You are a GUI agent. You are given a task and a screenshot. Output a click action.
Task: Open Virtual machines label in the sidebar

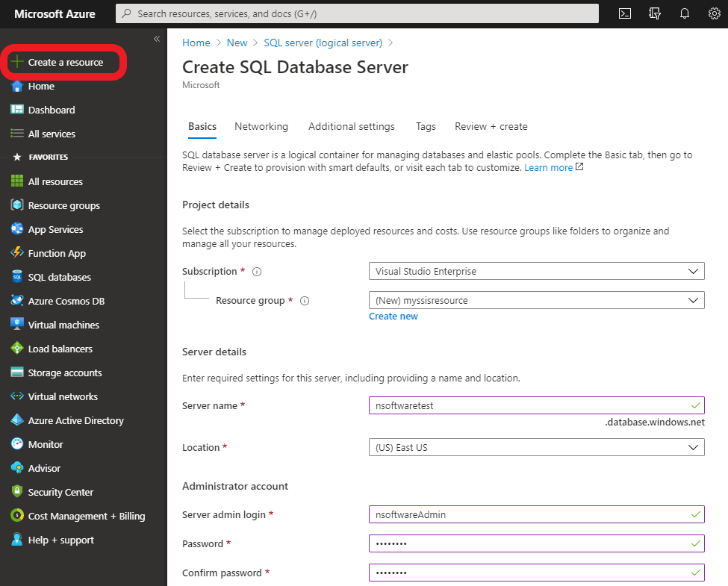(x=63, y=325)
